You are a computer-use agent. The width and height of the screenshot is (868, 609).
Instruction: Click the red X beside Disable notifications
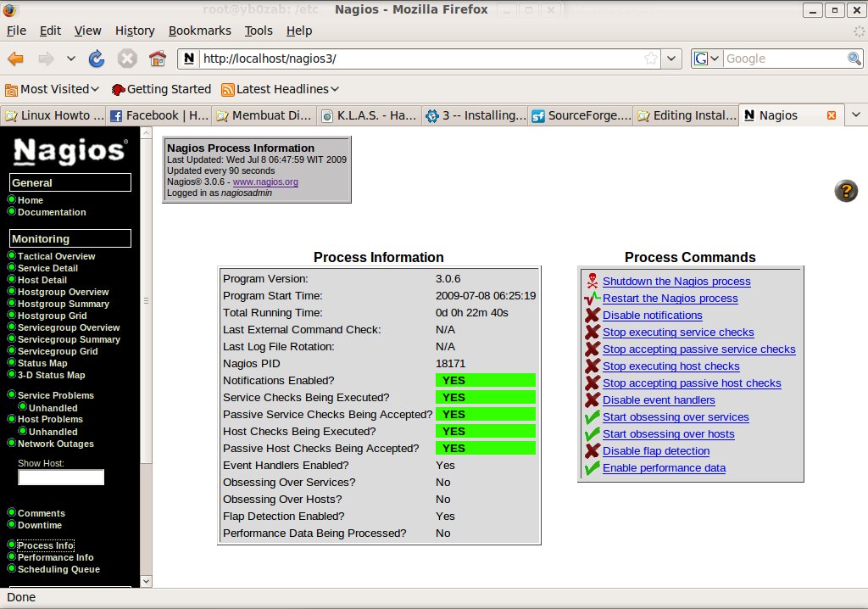coord(592,315)
